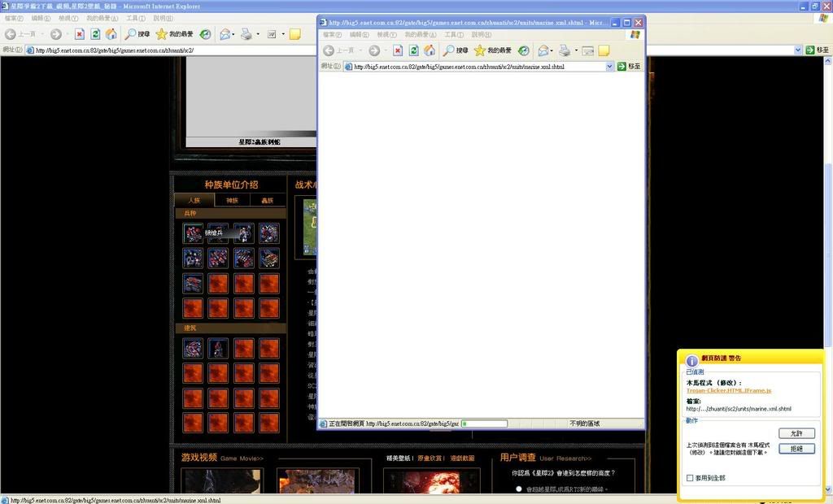Refresh the page in the main IE window
The width and height of the screenshot is (833, 504).
click(95, 34)
